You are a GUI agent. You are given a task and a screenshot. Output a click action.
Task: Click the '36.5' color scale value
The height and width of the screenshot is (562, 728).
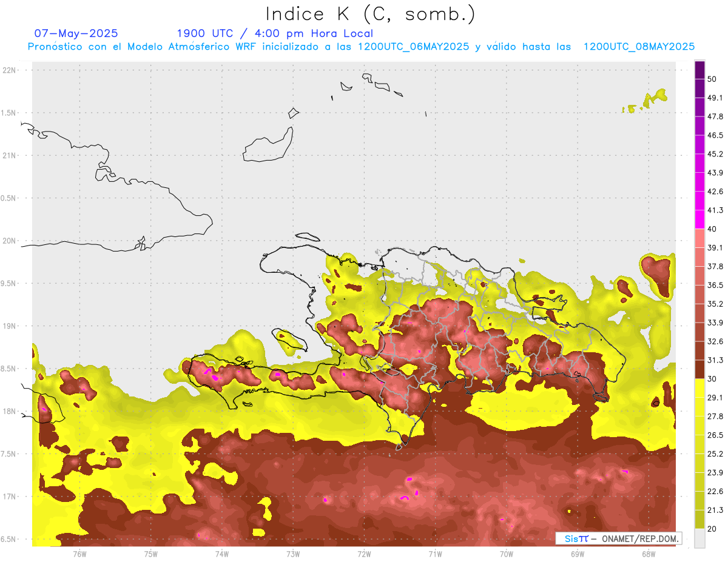coord(715,285)
